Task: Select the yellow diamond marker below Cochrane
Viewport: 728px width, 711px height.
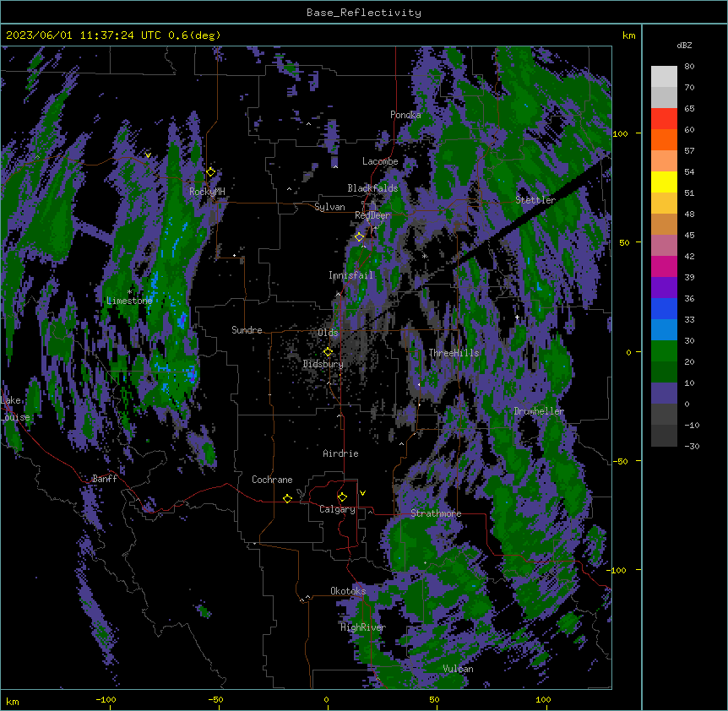Action: click(x=288, y=498)
